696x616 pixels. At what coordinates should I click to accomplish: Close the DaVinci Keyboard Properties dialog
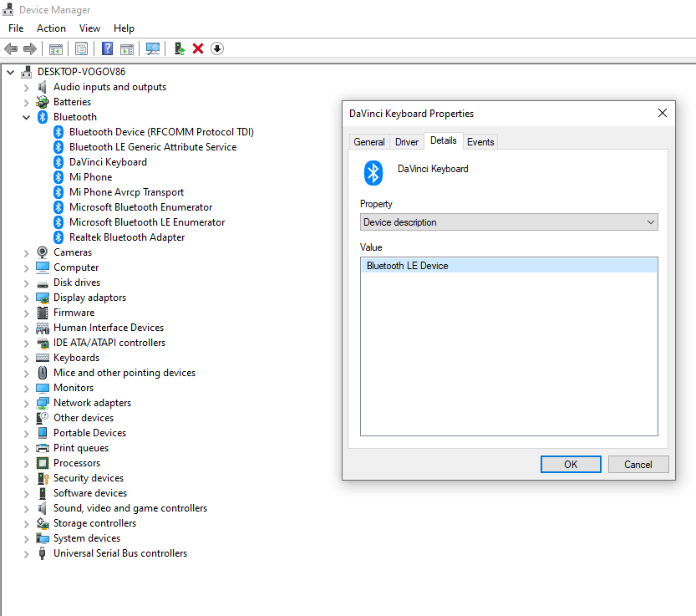click(x=663, y=113)
